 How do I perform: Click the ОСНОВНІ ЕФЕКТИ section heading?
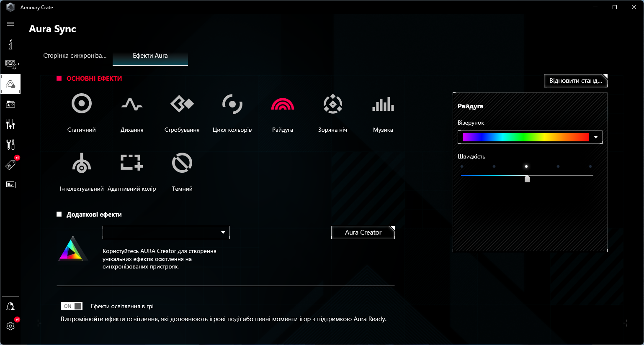[94, 79]
